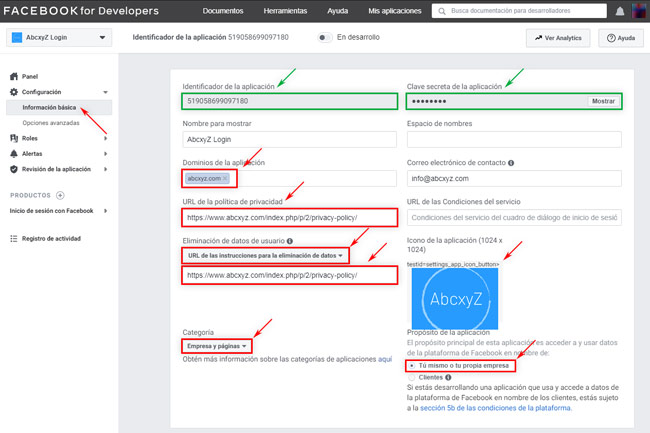
Task: Open Panel in the sidebar
Action: point(30,76)
